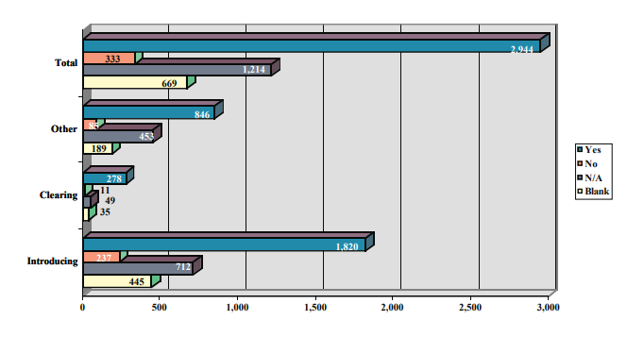Select the Other No bar labeled 85
This screenshot has height=354, width=644.
click(x=90, y=125)
